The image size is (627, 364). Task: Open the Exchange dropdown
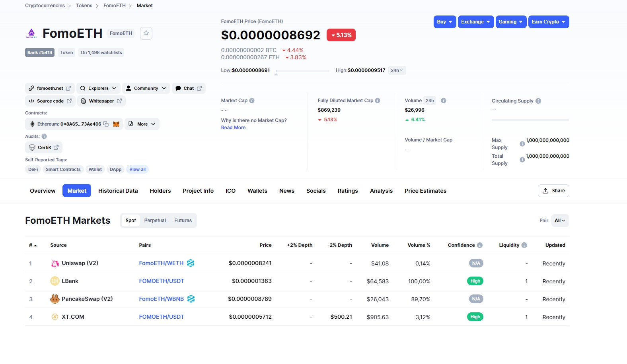tap(476, 22)
